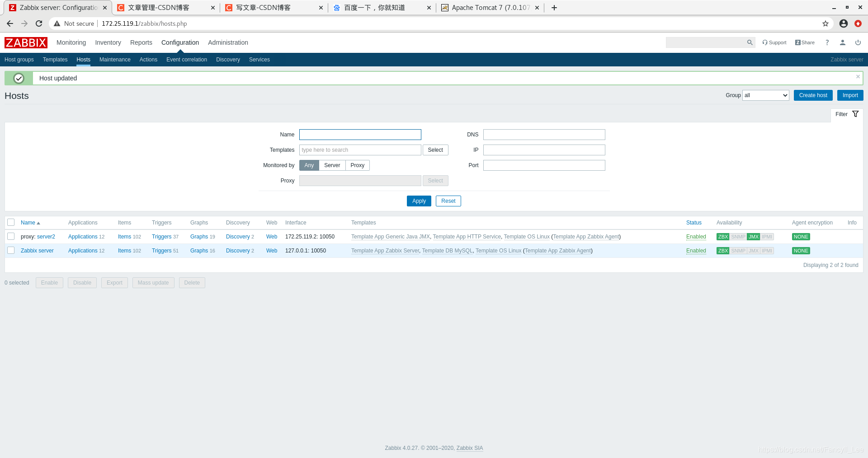The width and height of the screenshot is (868, 458).
Task: Click the browser back arrow
Action: point(10,23)
